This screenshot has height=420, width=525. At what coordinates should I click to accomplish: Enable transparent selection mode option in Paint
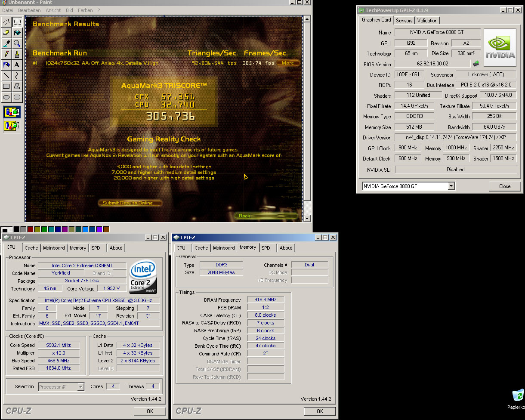(x=12, y=126)
